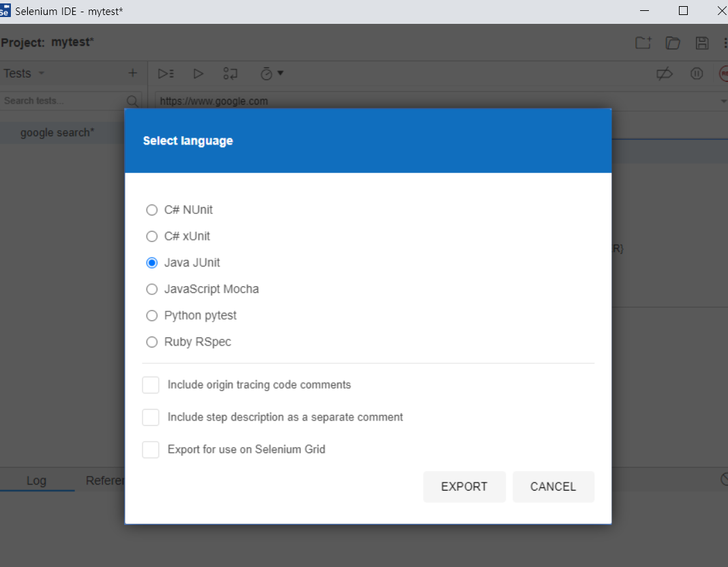Expand the base URL dropdown arrow
Image resolution: width=728 pixels, height=567 pixels.
(x=723, y=101)
